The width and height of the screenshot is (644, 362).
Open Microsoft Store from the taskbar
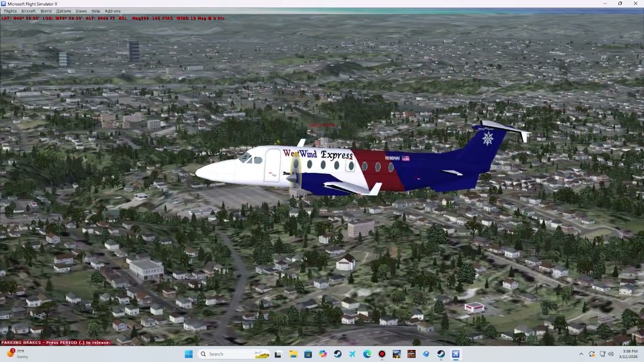(308, 354)
